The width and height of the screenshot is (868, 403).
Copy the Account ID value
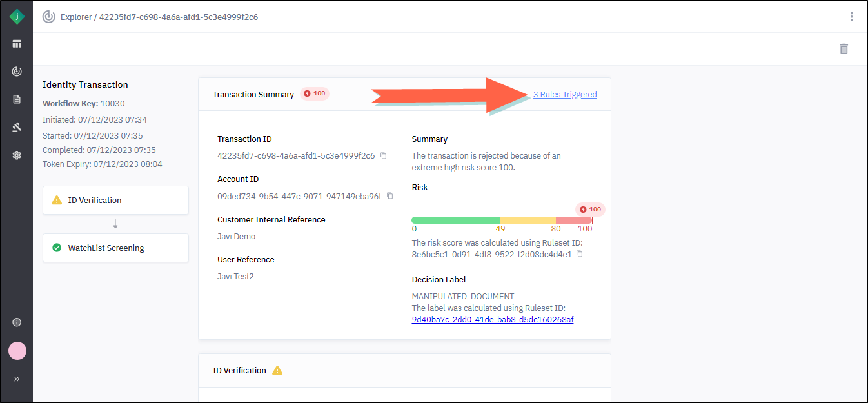pyautogui.click(x=390, y=196)
